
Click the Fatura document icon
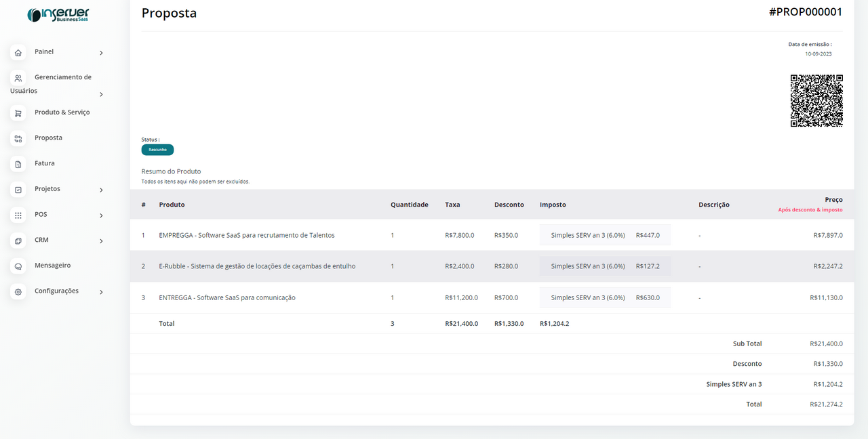18,164
